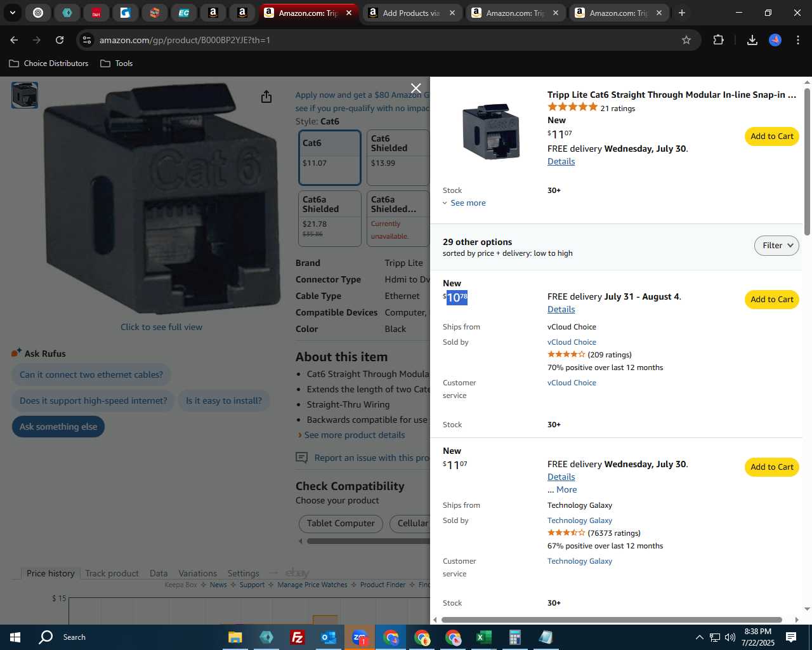Switch to Keepa Track product tab
812x650 pixels.
(112, 573)
